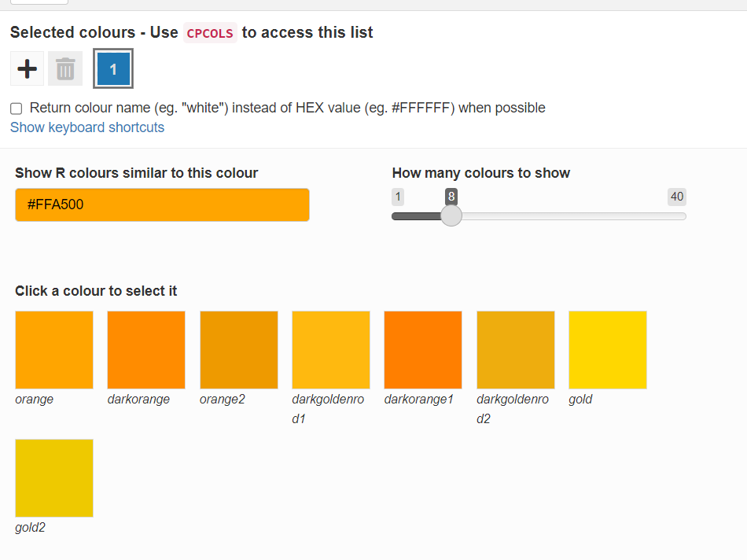This screenshot has width=747, height=560.
Task: Click the CPCOLS code label
Action: pos(210,33)
